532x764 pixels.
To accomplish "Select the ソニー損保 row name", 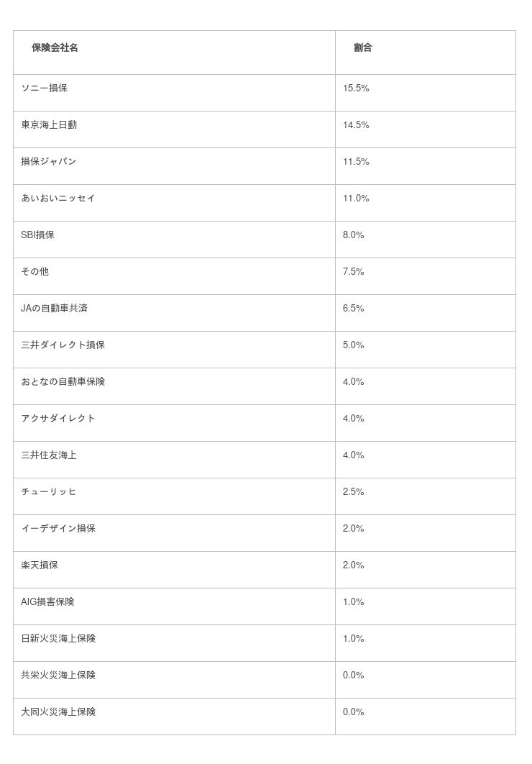I will point(45,88).
